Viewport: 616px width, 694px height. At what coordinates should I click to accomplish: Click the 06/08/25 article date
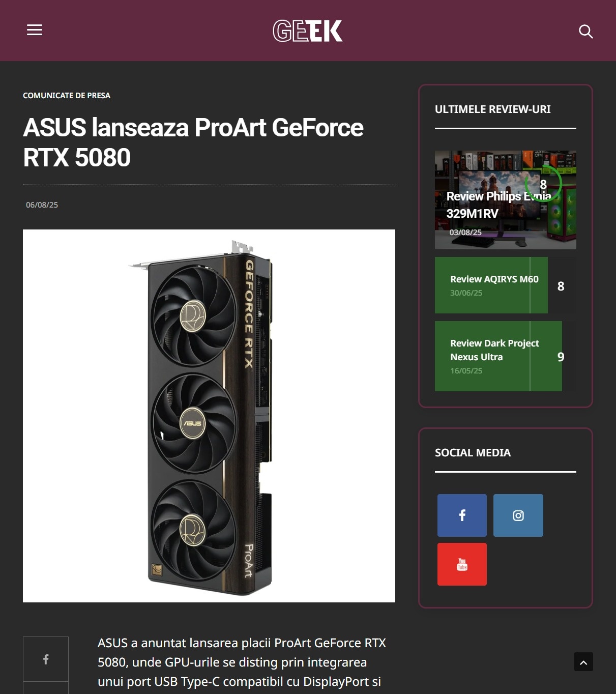click(42, 205)
